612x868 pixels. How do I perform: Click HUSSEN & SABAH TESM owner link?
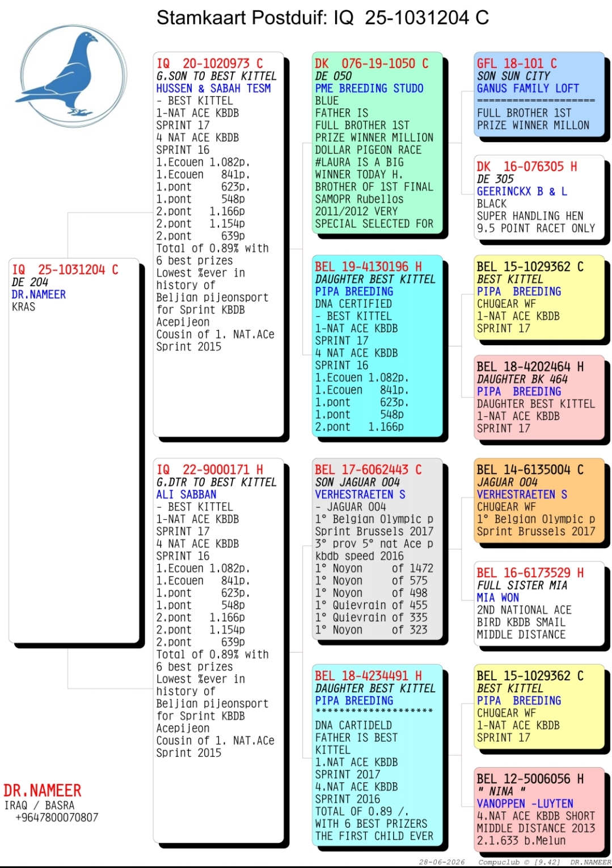(x=214, y=88)
